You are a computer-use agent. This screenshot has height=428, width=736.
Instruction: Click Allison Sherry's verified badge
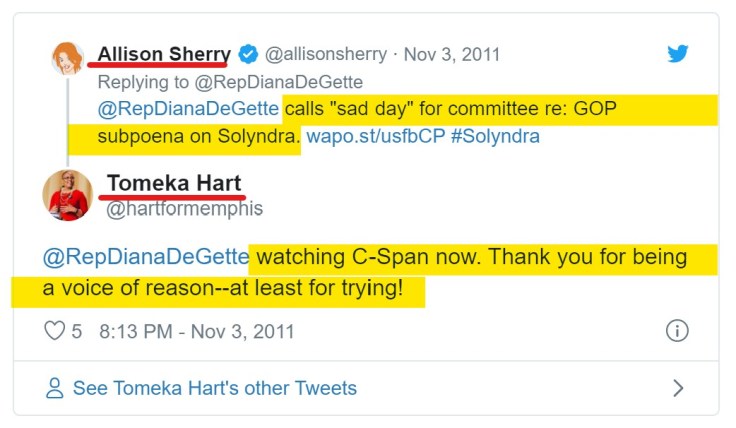pyautogui.click(x=249, y=54)
